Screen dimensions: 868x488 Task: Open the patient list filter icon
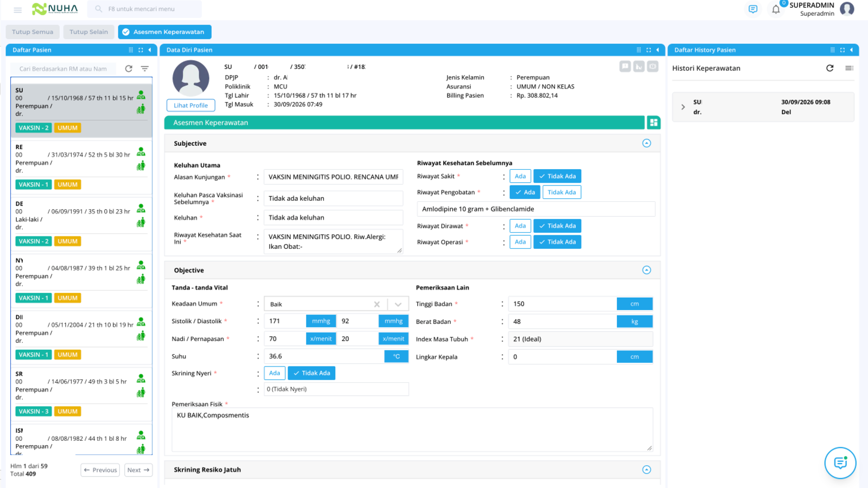(x=145, y=69)
